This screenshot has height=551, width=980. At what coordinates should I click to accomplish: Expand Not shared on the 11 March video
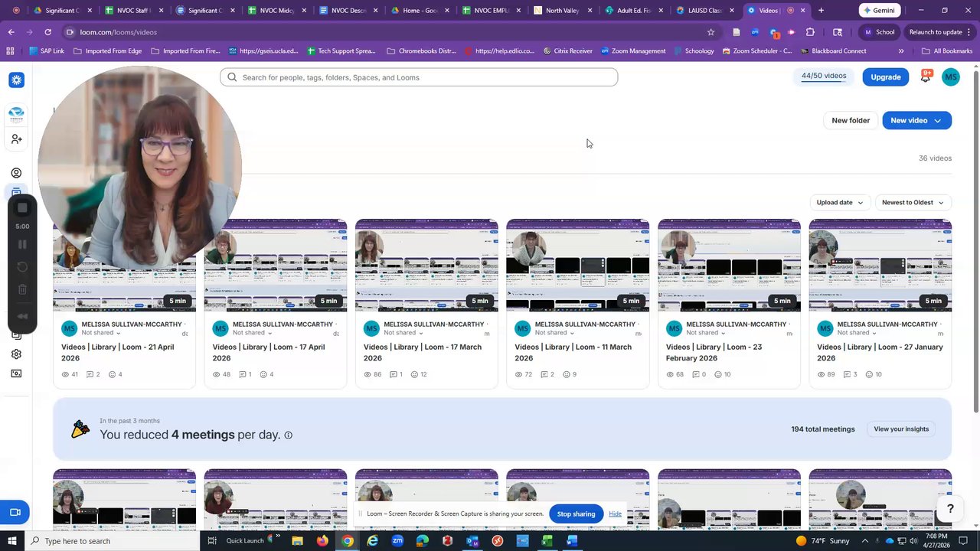pyautogui.click(x=555, y=333)
